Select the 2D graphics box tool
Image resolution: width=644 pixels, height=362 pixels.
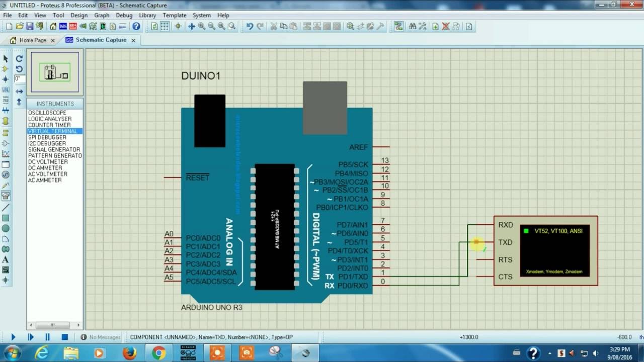coord(6,218)
